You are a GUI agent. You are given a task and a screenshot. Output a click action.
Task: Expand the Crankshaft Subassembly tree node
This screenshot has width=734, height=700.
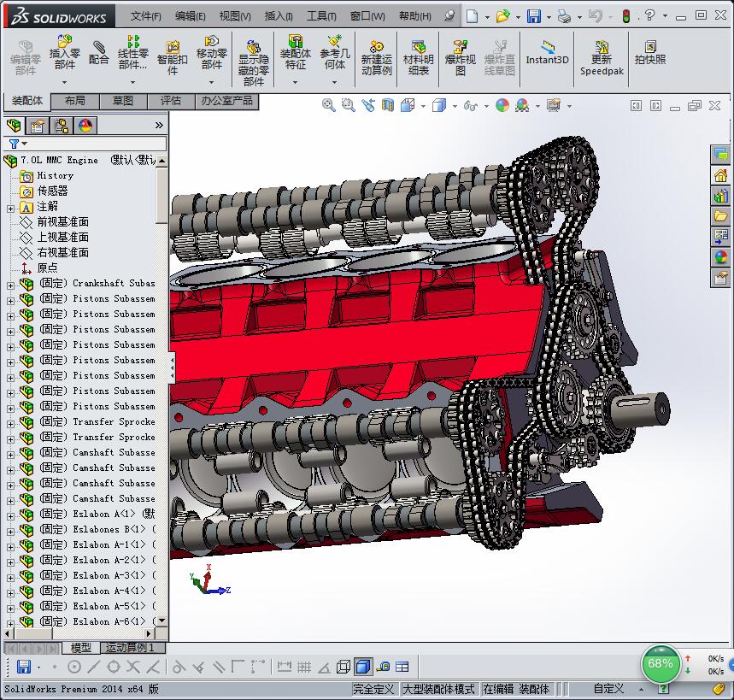click(10, 284)
